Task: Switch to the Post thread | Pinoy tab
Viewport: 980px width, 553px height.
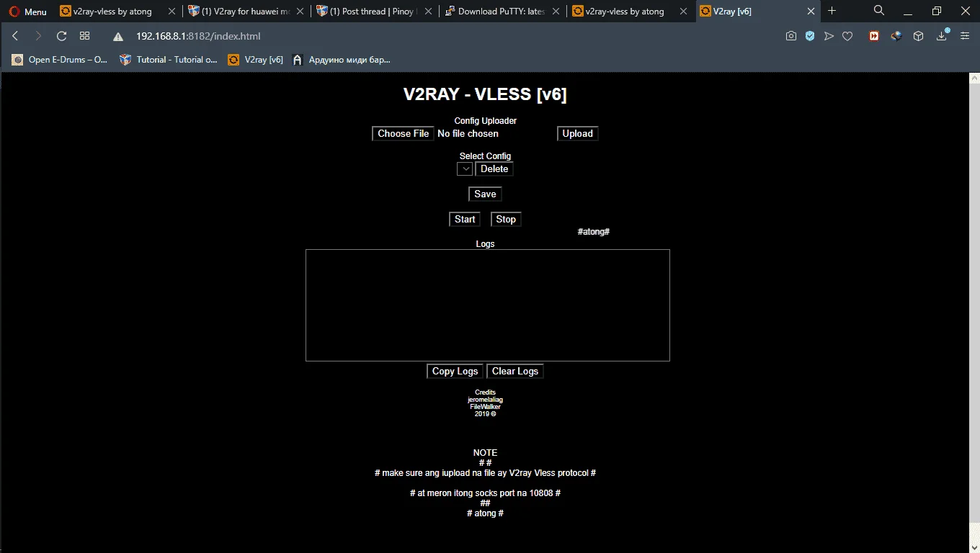Action: click(x=373, y=12)
